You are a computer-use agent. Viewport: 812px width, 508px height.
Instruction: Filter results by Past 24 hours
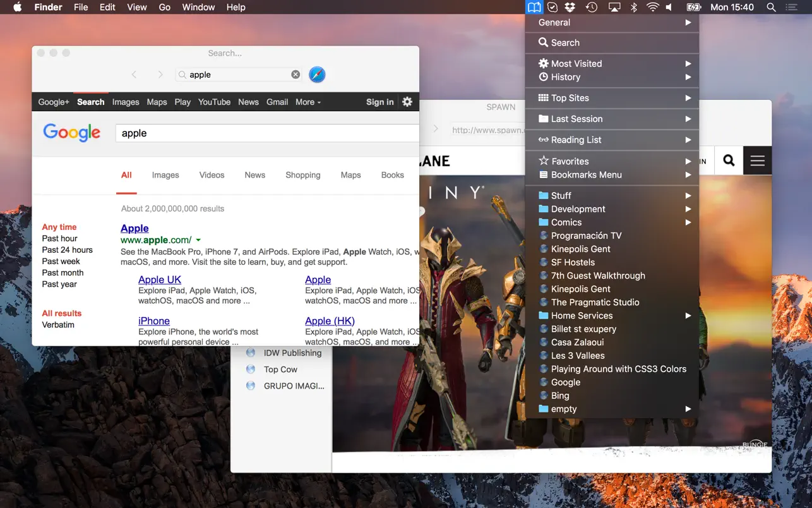pos(67,250)
